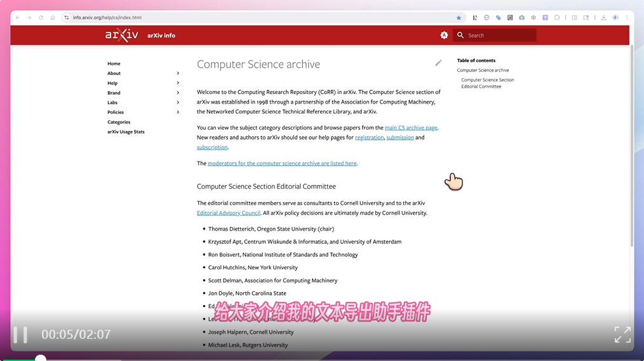644x361 pixels.
Task: Click the arXiv info header title
Action: pos(161,36)
